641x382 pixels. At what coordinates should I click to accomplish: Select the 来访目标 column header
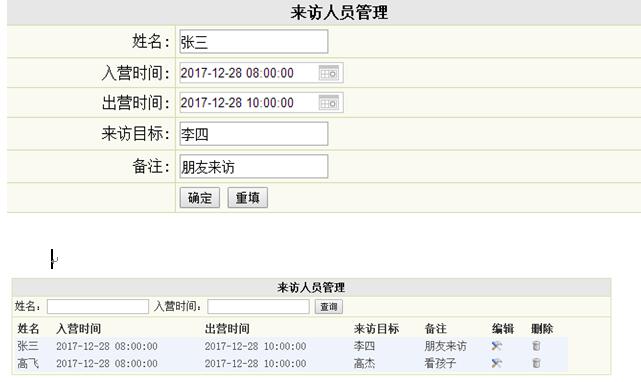pos(377,329)
